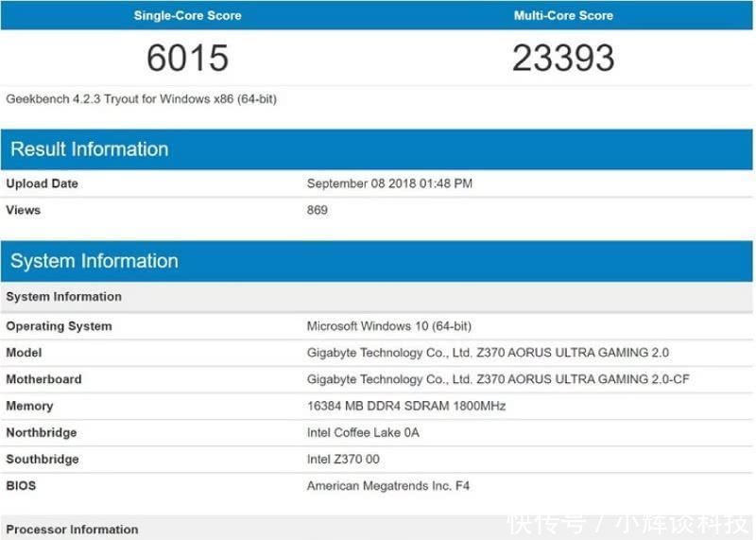This screenshot has height=540, width=756.
Task: Select the Microsoft Windows 10 (64-bit) value
Action: (x=389, y=326)
